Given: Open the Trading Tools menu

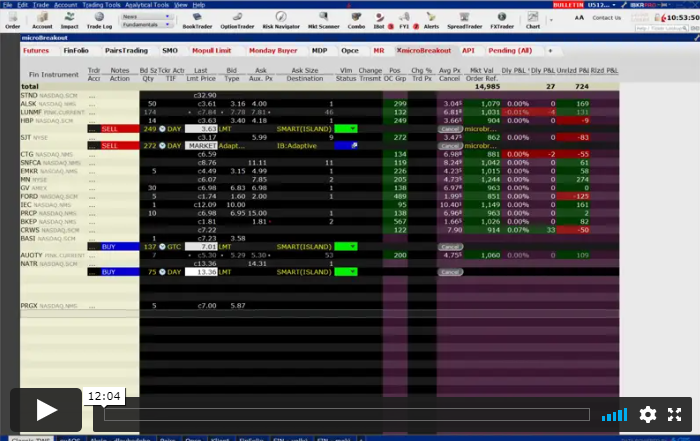Looking at the screenshot, I should 101,5.
